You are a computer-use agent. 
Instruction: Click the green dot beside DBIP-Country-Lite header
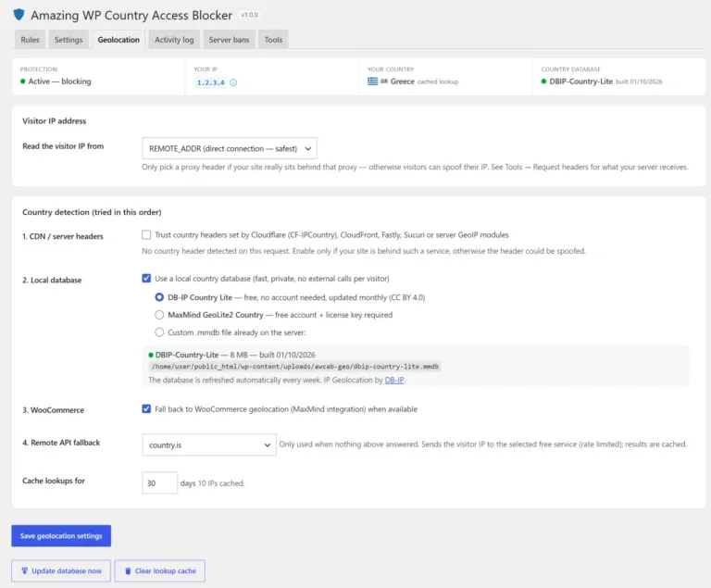543,81
